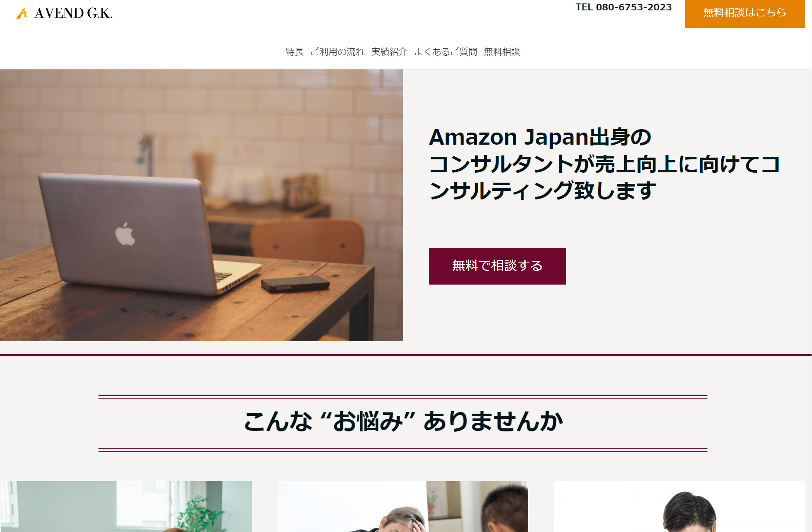The height and width of the screenshot is (532, 812).
Task: Click the maroon divider line below the hero
Action: pos(406,355)
